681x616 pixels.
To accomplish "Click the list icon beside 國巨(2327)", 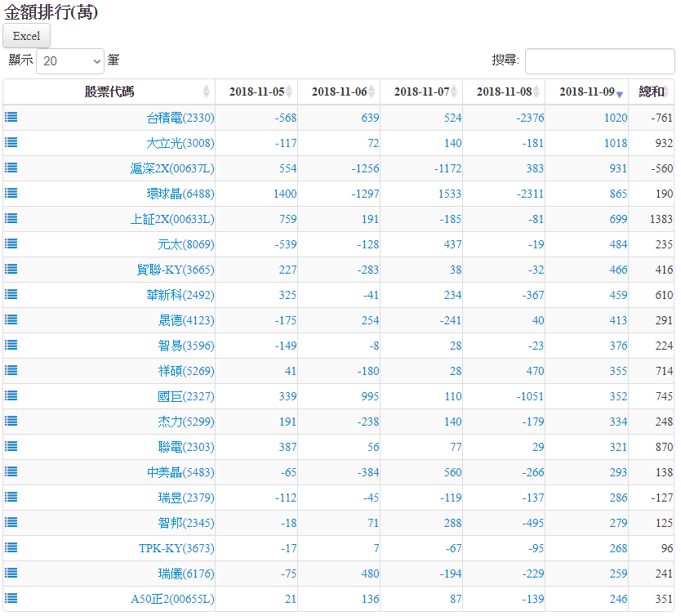I will (x=11, y=395).
